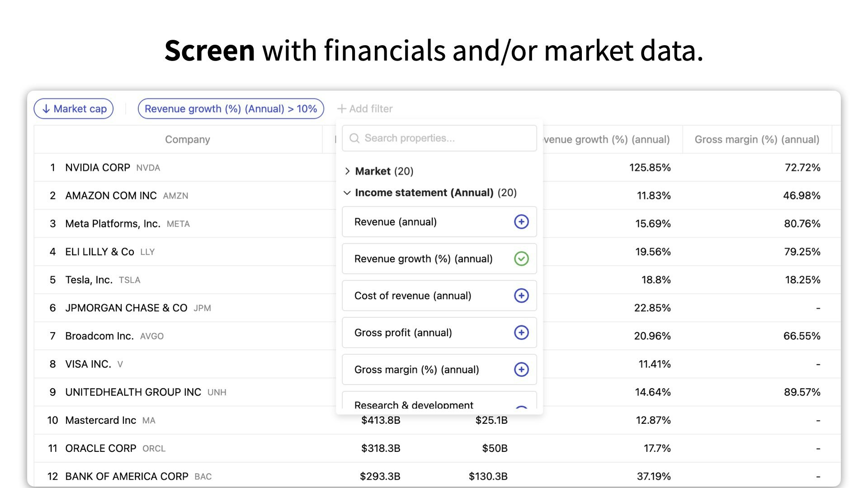
Task: Click the 22.85% JPMorgan revenue growth
Action: pyautogui.click(x=652, y=308)
